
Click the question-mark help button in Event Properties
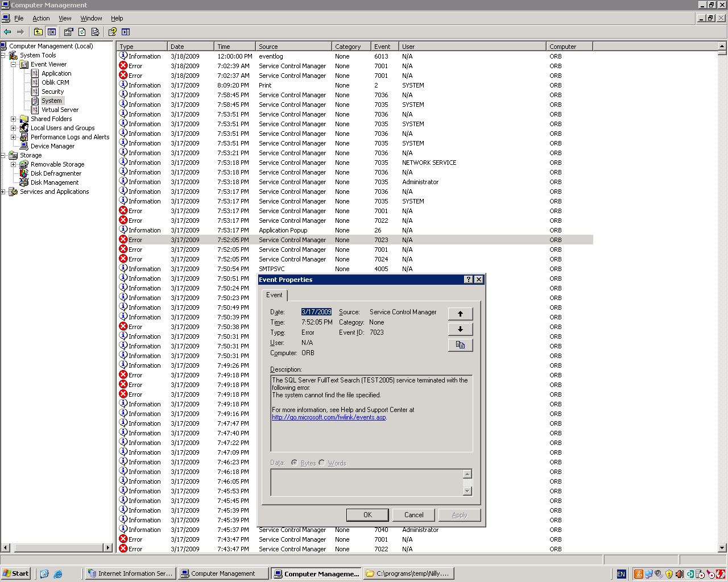(x=468, y=280)
